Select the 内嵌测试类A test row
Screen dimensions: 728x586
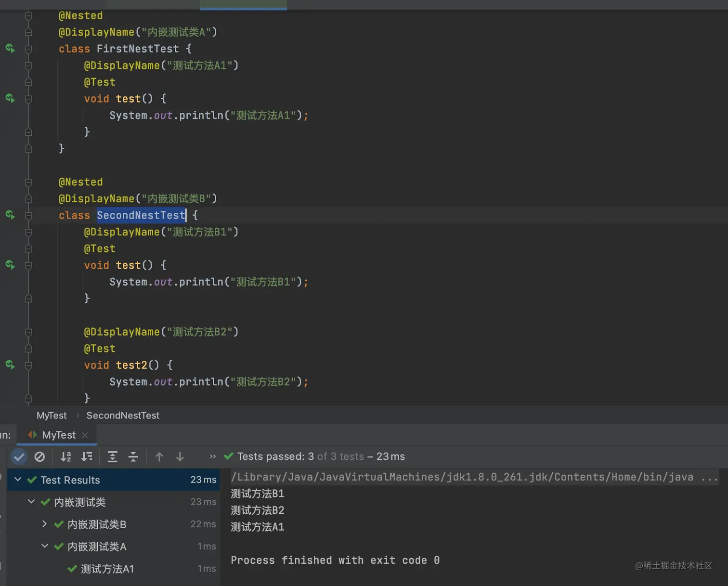pos(114,546)
